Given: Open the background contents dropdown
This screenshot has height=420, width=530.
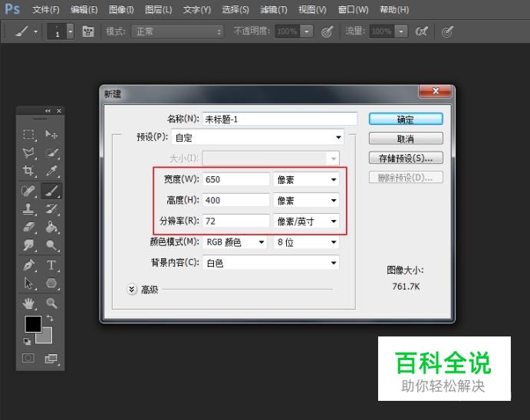Looking at the screenshot, I should 271,263.
